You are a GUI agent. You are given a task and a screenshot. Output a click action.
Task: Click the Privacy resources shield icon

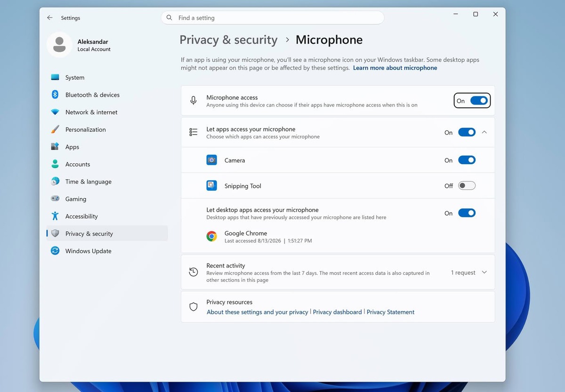193,307
